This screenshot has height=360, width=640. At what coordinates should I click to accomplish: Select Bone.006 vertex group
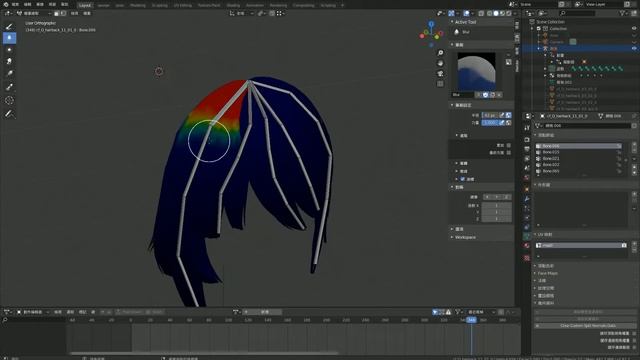coord(578,146)
